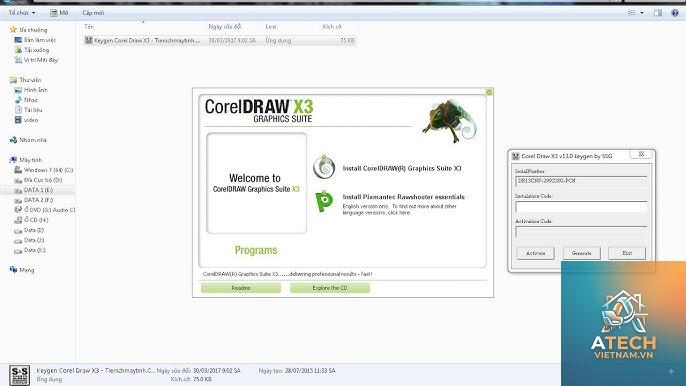
Task: Click the Serial Number field in keygen
Action: 581,181
